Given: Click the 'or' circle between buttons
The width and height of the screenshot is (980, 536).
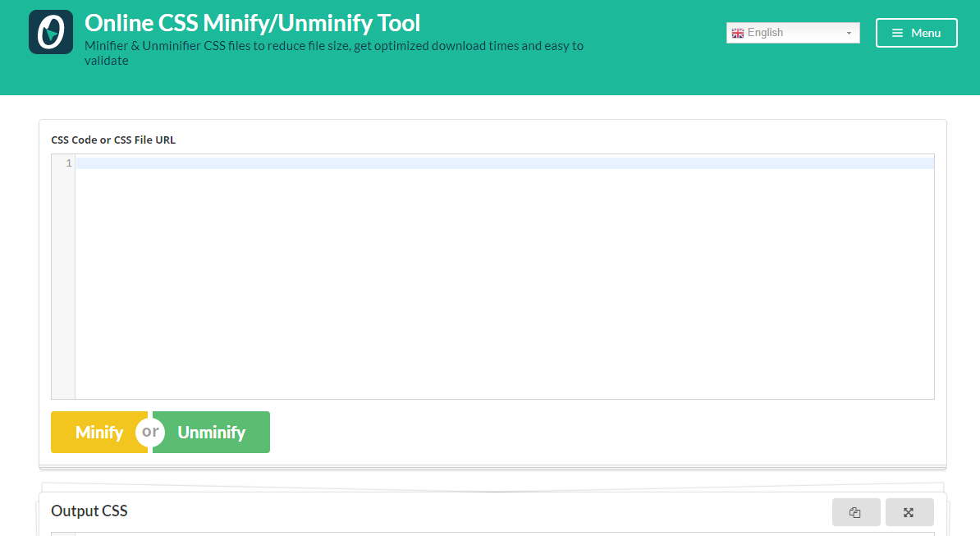Looking at the screenshot, I should (x=150, y=432).
